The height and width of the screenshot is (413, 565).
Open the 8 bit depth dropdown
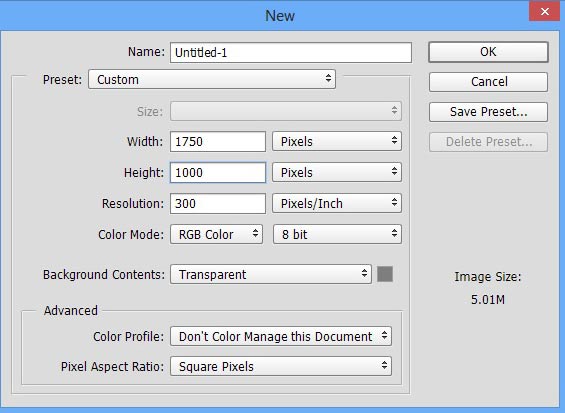point(337,234)
